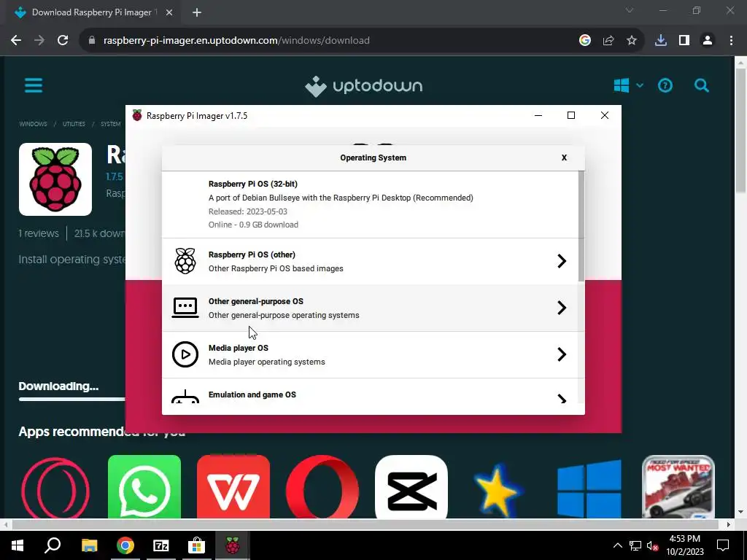Viewport: 747px width, 560px height.
Task: Open Chrome profile icon
Action: (708, 41)
